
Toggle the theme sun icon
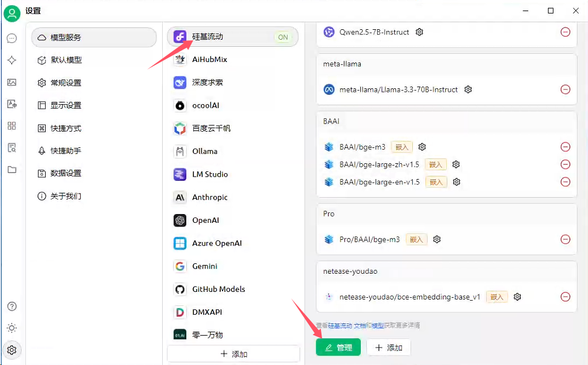click(12, 328)
